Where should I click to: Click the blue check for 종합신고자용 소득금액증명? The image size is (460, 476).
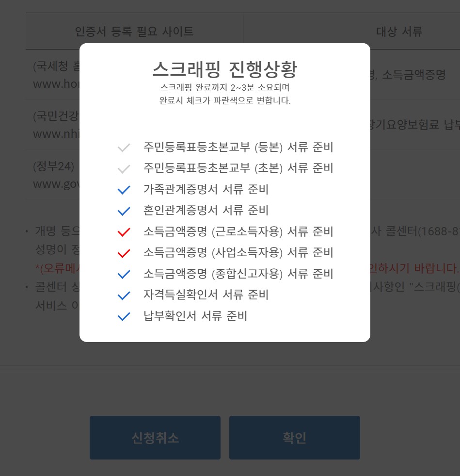click(124, 274)
